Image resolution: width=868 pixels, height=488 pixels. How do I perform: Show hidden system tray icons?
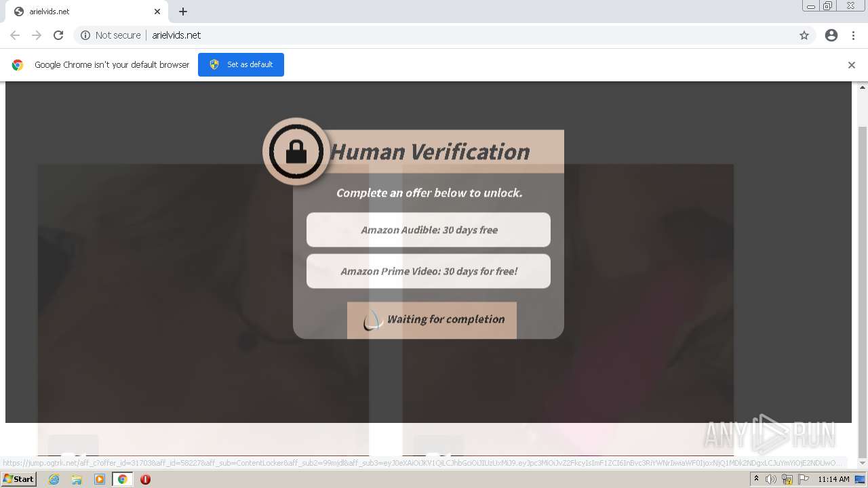[756, 479]
